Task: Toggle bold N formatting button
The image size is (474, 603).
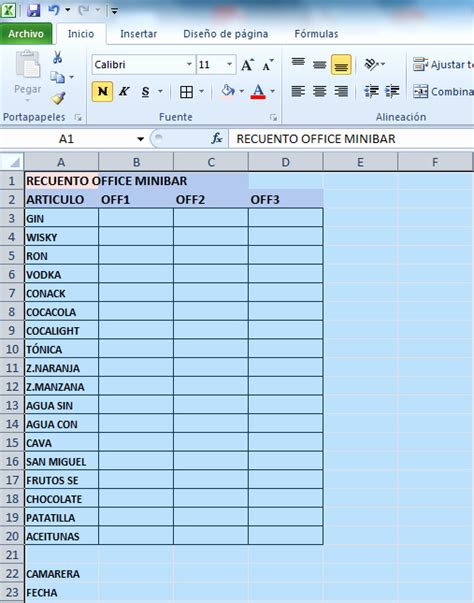Action: [x=102, y=92]
